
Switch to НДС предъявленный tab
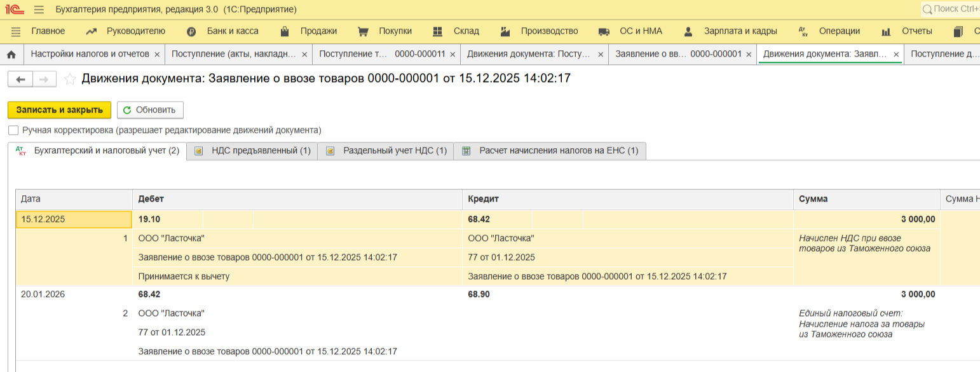pos(252,151)
